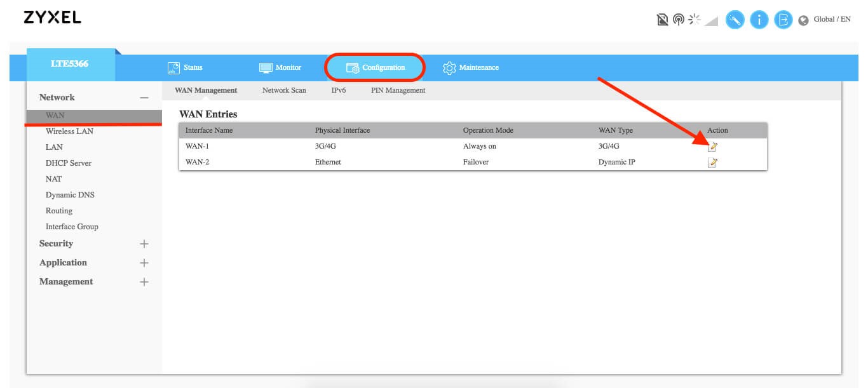Open LAN settings in sidebar
This screenshot has width=868, height=388.
pos(54,147)
